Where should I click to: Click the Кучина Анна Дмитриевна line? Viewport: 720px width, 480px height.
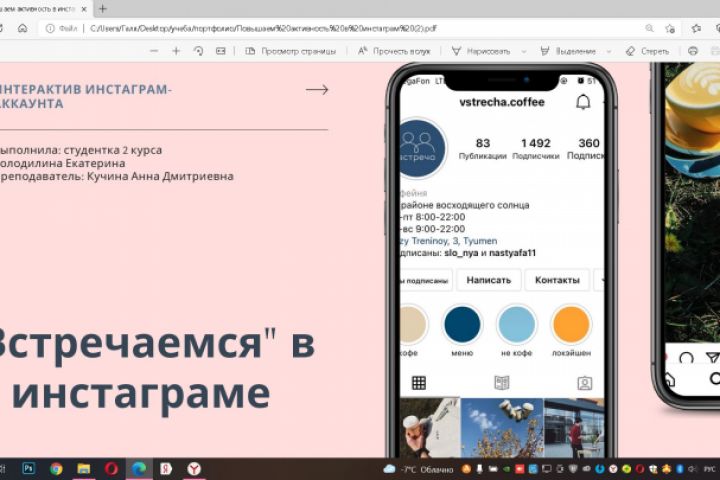(x=160, y=176)
